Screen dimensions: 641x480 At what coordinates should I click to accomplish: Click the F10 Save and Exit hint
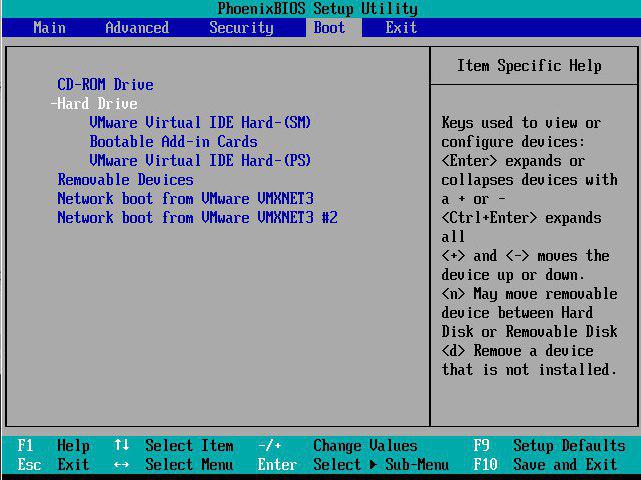545,464
